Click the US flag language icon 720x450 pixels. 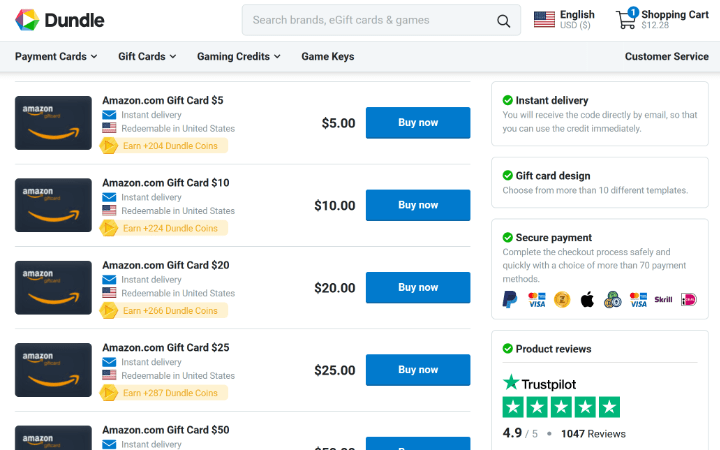pyautogui.click(x=544, y=20)
